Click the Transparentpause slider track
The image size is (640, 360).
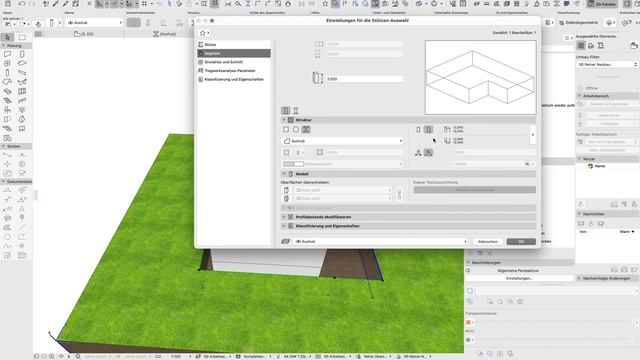click(553, 322)
